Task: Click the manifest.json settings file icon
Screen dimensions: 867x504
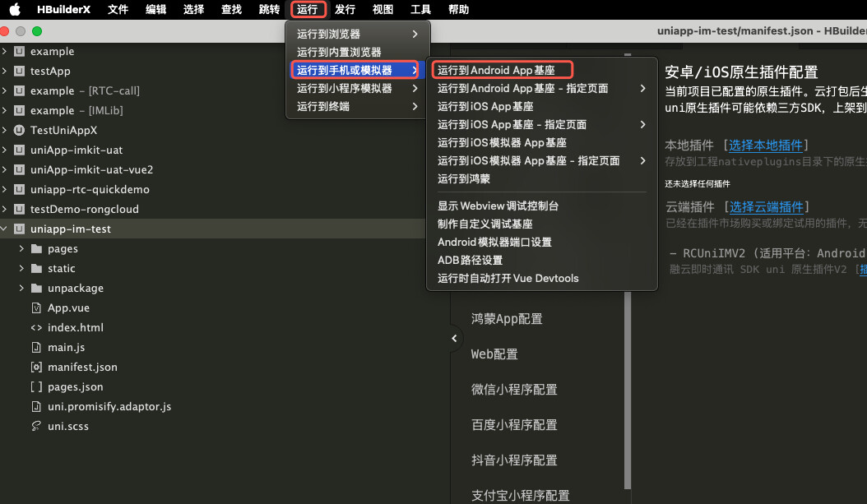Action: (x=35, y=368)
